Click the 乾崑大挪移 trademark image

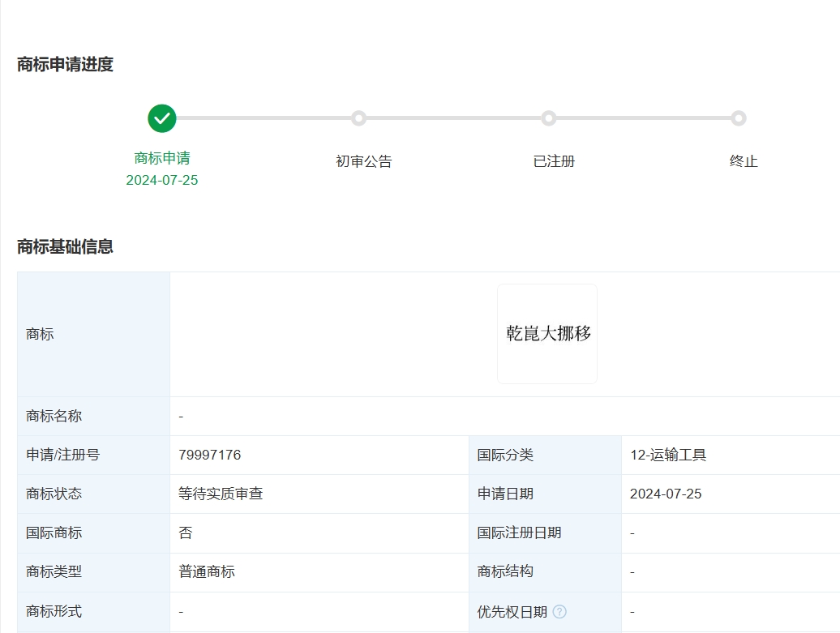(546, 333)
